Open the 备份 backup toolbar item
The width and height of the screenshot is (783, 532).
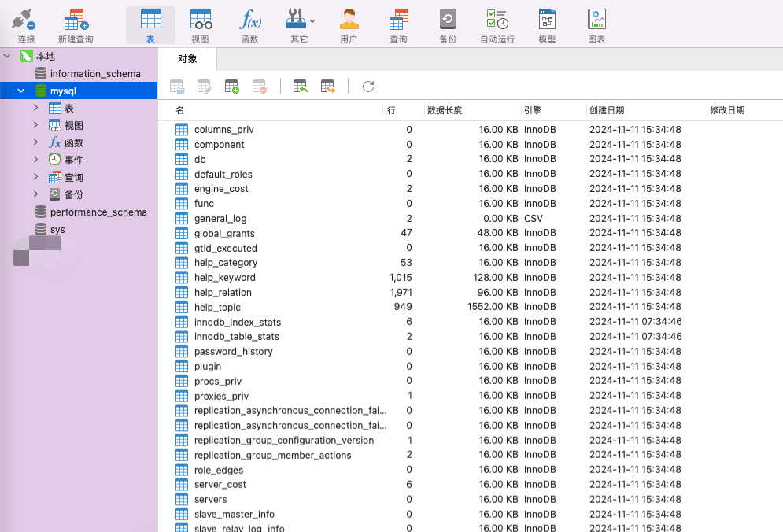pos(448,25)
